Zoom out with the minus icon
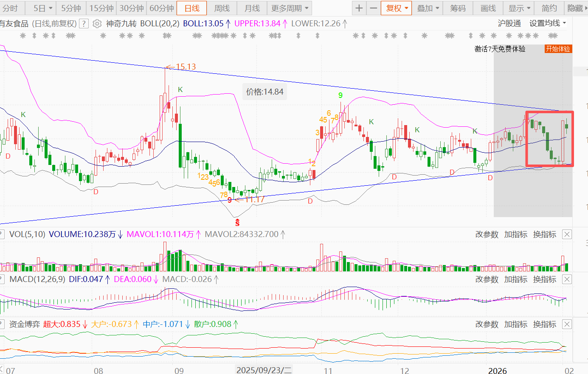 [374, 8]
